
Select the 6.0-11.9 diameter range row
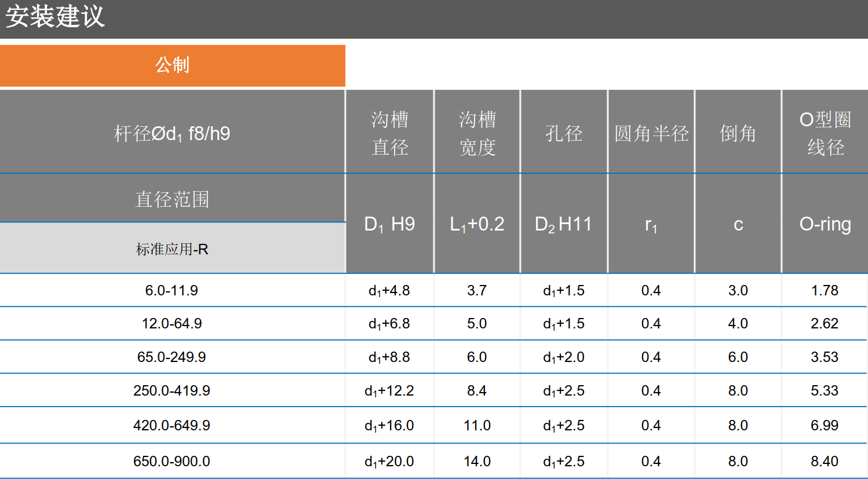click(172, 290)
